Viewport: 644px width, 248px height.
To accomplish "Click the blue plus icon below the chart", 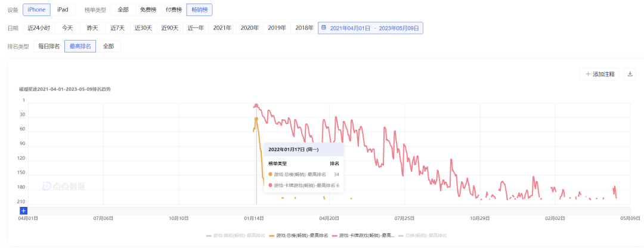I will click(23, 210).
